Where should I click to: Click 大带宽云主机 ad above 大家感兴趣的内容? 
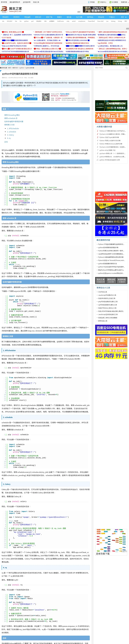[x=111, y=118]
